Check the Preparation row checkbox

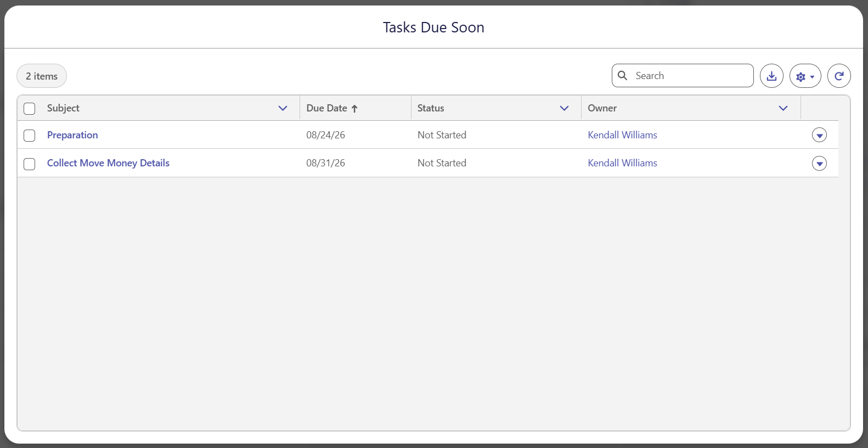point(30,136)
